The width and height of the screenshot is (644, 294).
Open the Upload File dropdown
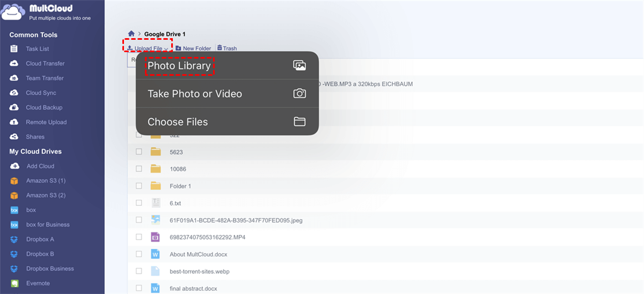pyautogui.click(x=148, y=48)
